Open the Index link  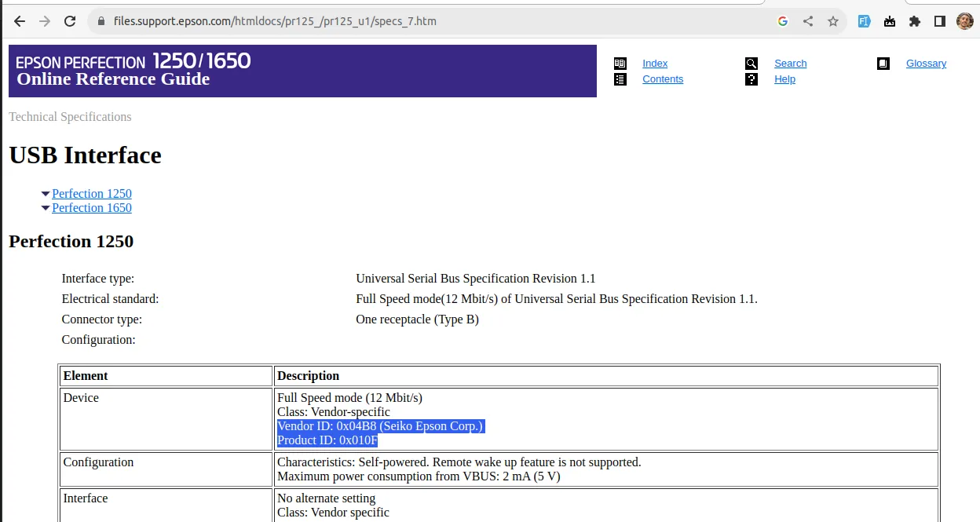pyautogui.click(x=655, y=64)
